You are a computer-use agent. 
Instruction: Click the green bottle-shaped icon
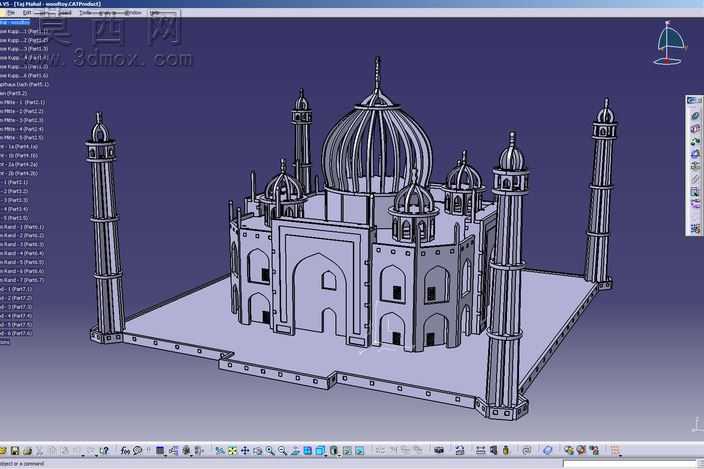point(506,451)
